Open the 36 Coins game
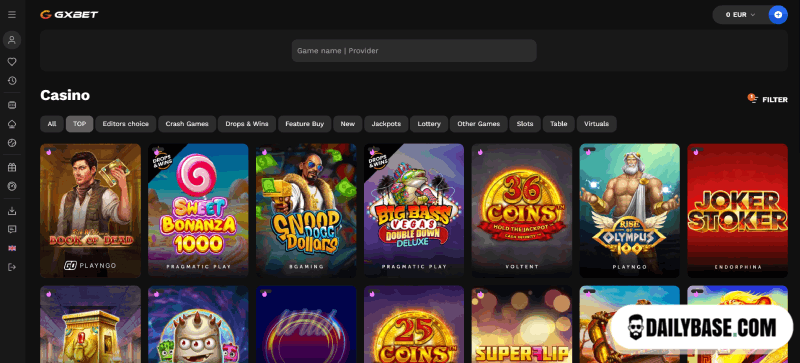Viewport: 800px width, 363px height. [522, 210]
